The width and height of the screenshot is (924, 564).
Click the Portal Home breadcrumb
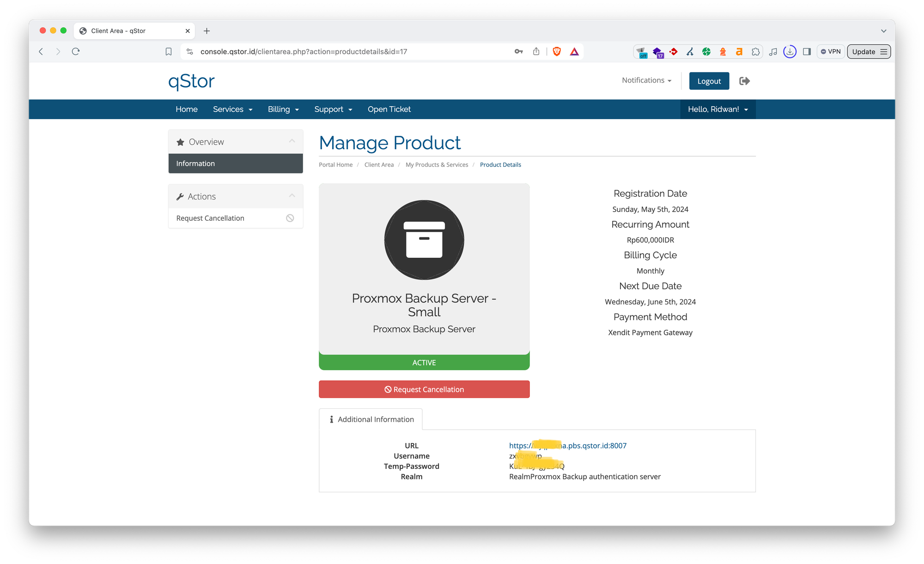tap(335, 165)
